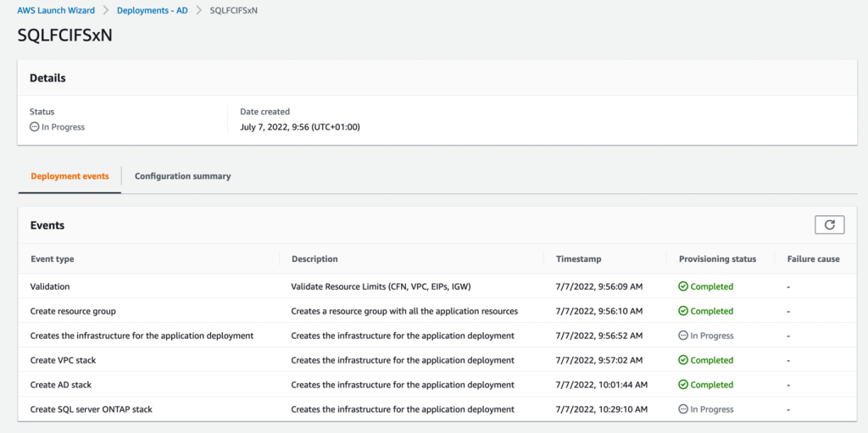Click Completed check icon for Create AD stack
The width and height of the screenshot is (868, 433).
683,384
